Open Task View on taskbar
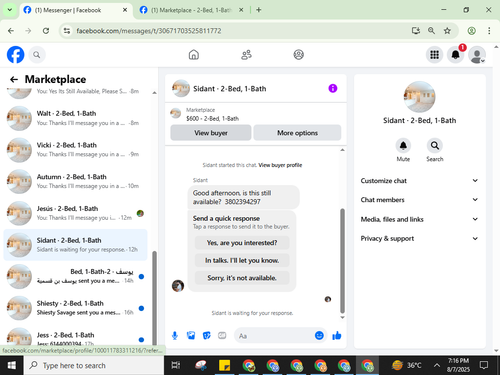The width and height of the screenshot is (500, 375). point(176,365)
